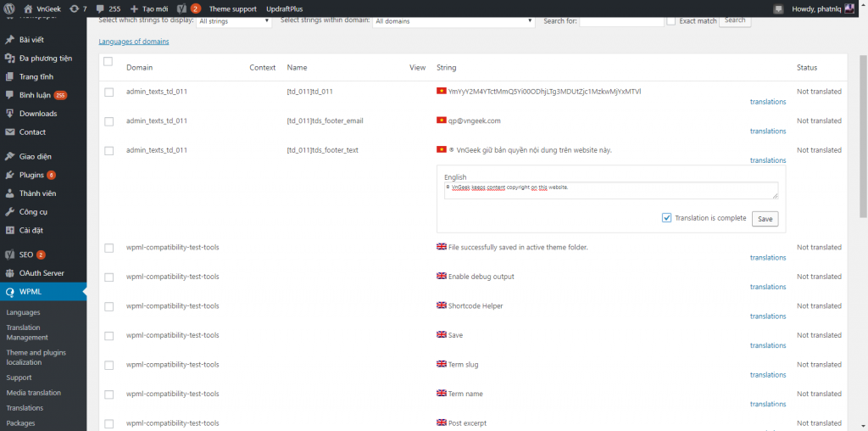Viewport: 868px width, 431px height.
Task: Click the WPML sidebar icon
Action: point(9,292)
